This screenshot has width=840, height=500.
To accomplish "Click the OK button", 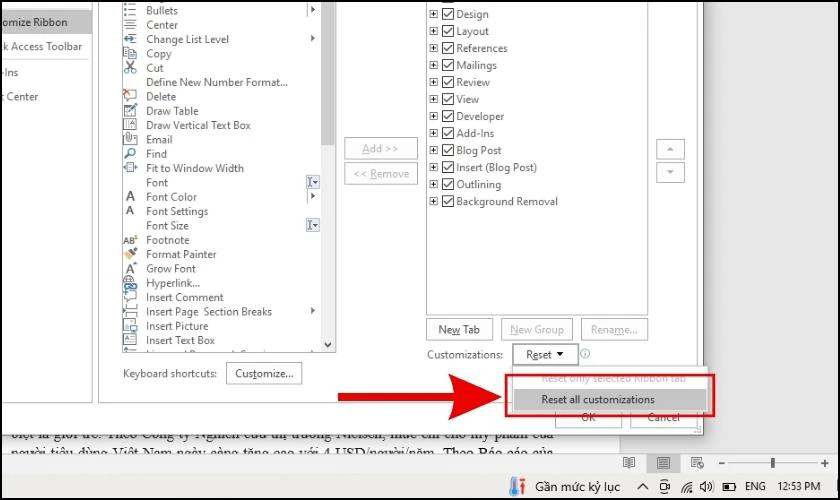I will tap(588, 417).
